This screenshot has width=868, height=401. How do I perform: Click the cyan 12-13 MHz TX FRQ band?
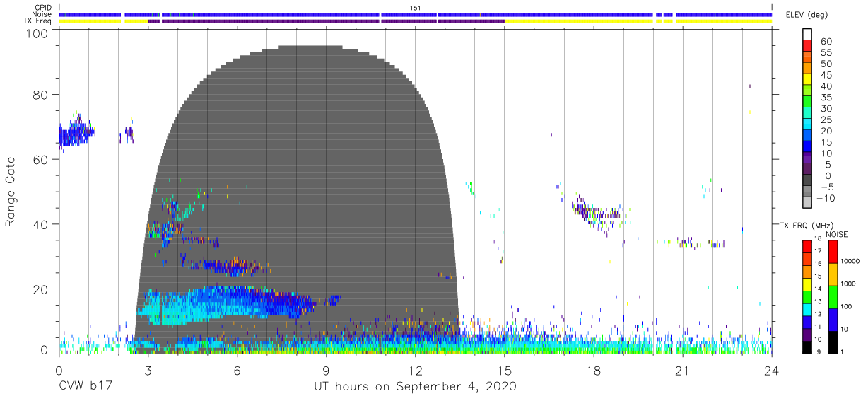click(x=807, y=309)
